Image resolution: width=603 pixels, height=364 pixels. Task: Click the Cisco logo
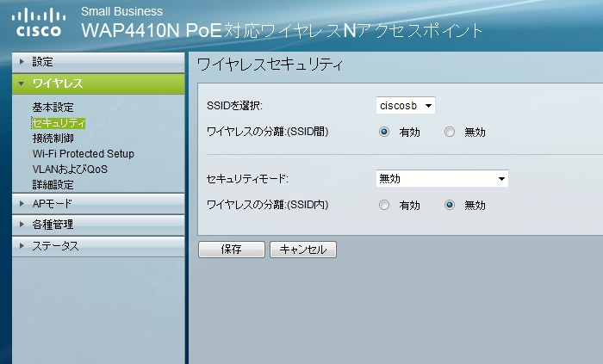pyautogui.click(x=39, y=23)
